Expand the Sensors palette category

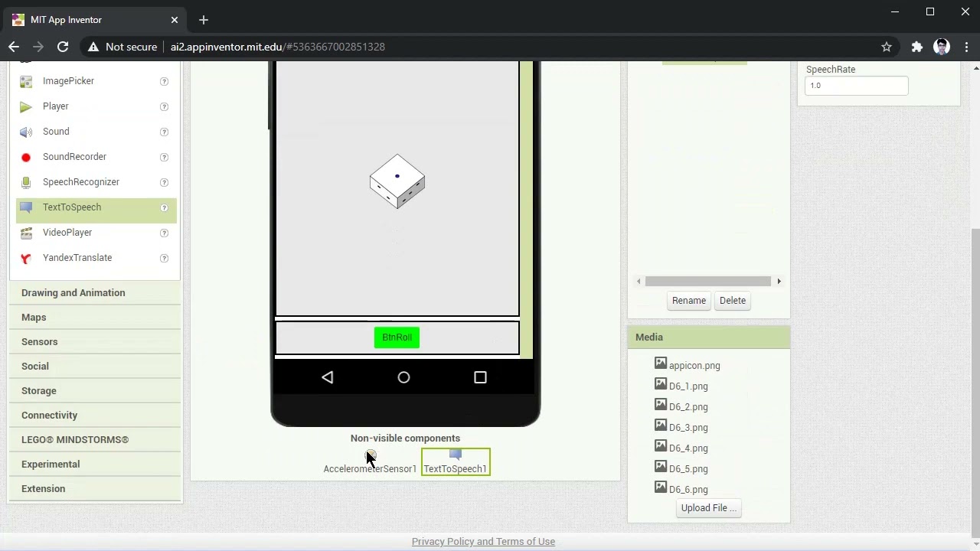coord(95,342)
